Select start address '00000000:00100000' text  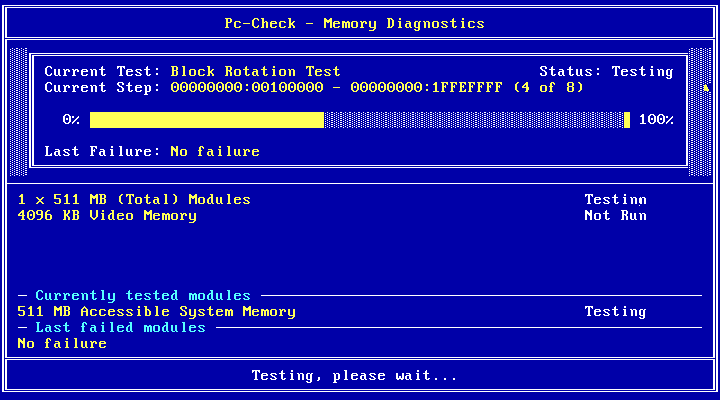247,87
